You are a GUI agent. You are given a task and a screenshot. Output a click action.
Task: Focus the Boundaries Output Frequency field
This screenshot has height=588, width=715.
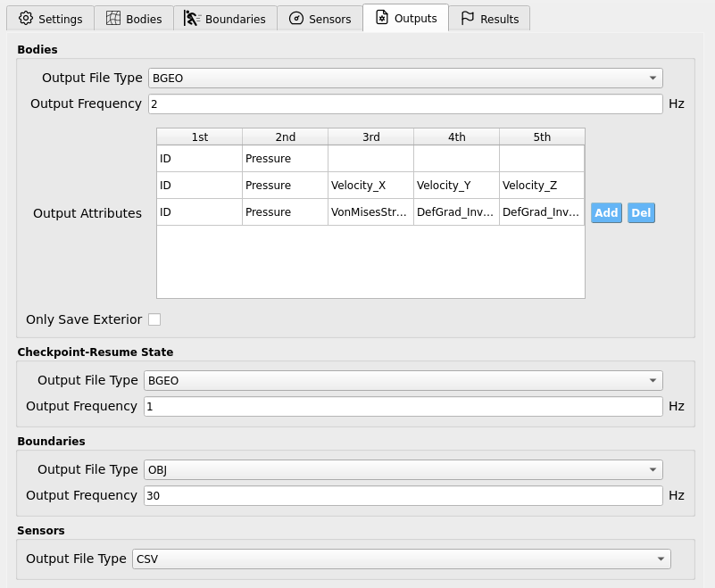click(x=403, y=495)
